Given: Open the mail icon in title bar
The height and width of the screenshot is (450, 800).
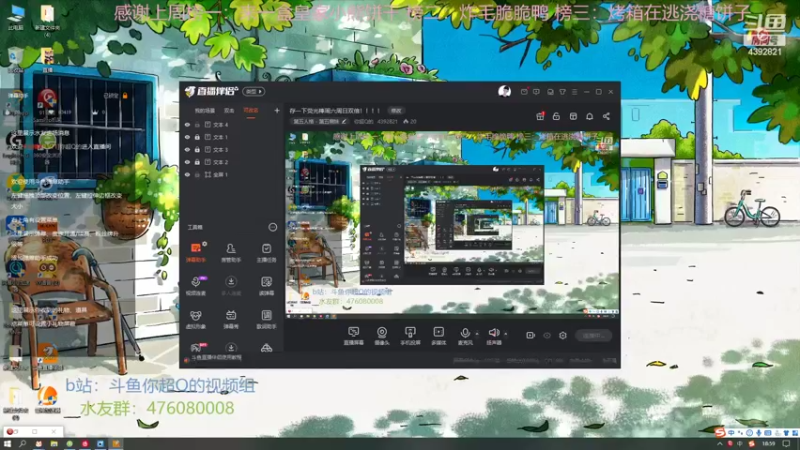Looking at the screenshot, I should [x=524, y=92].
